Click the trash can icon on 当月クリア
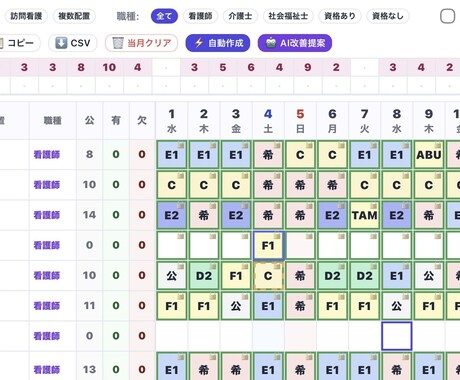 [x=118, y=43]
